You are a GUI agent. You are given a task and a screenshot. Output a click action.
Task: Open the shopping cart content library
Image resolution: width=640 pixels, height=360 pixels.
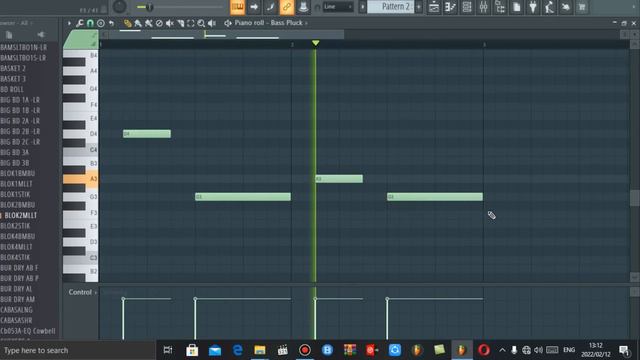pos(582,7)
